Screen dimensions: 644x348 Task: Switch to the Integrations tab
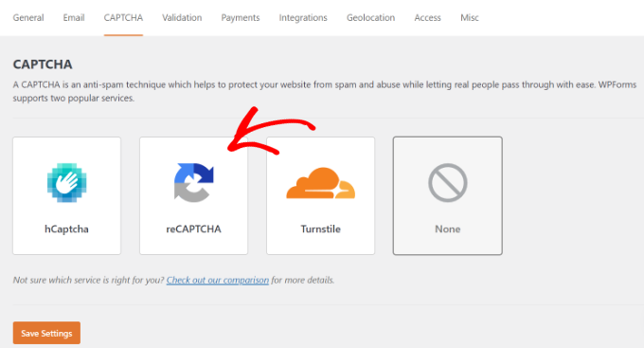click(x=303, y=18)
